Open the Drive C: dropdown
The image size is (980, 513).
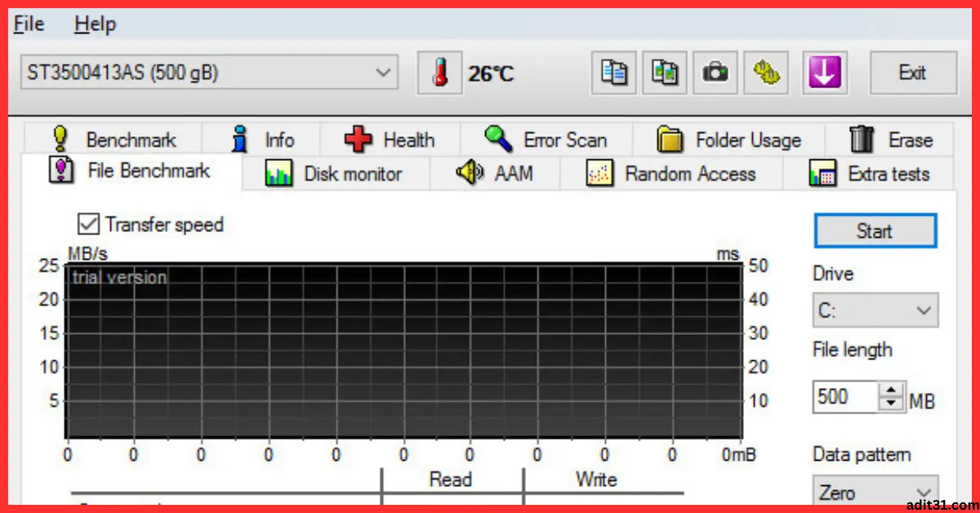click(875, 310)
